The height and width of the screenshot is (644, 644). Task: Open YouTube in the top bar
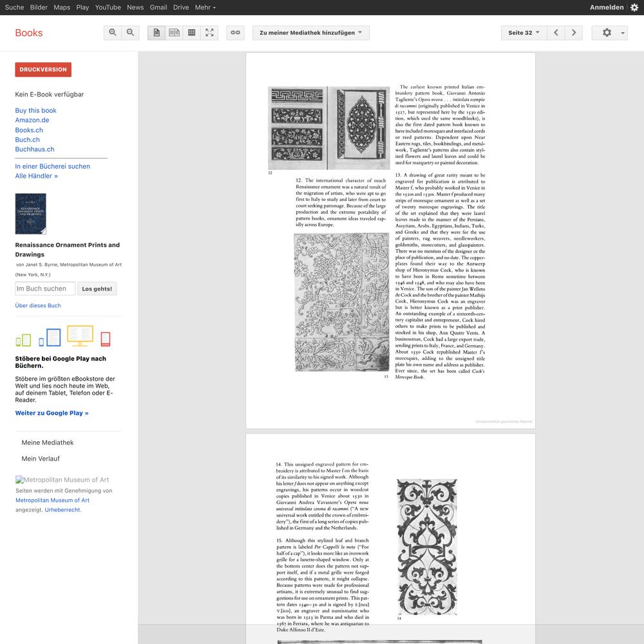tap(108, 7)
